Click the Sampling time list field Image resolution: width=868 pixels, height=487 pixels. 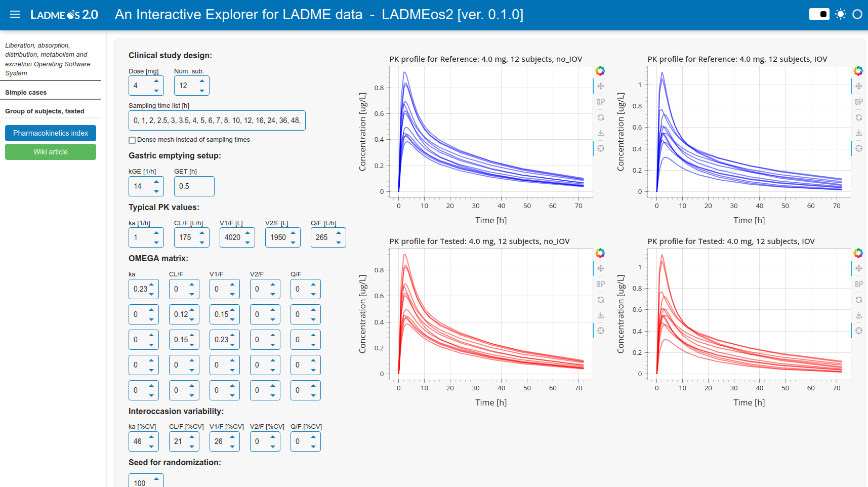click(217, 120)
